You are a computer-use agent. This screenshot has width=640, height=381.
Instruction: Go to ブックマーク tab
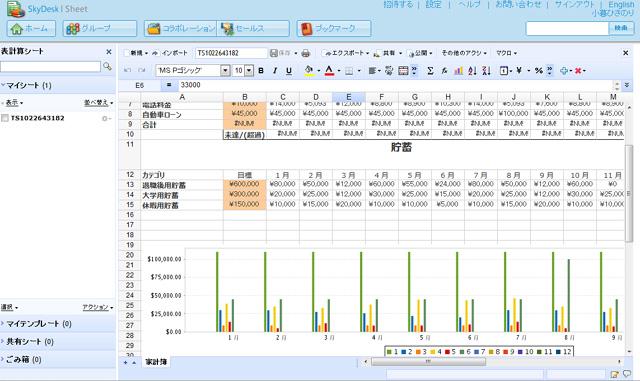pyautogui.click(x=334, y=29)
